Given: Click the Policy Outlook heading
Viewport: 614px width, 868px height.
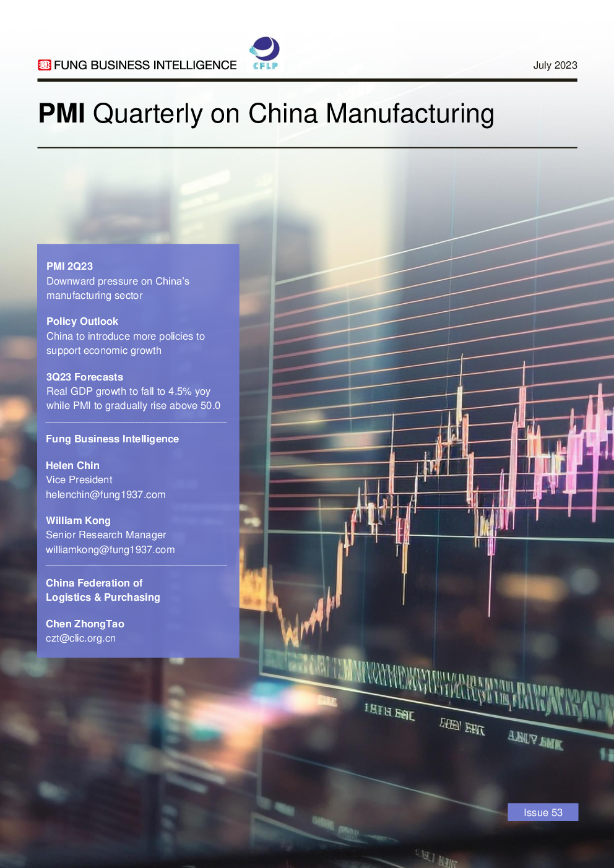Looking at the screenshot, I should [x=82, y=321].
